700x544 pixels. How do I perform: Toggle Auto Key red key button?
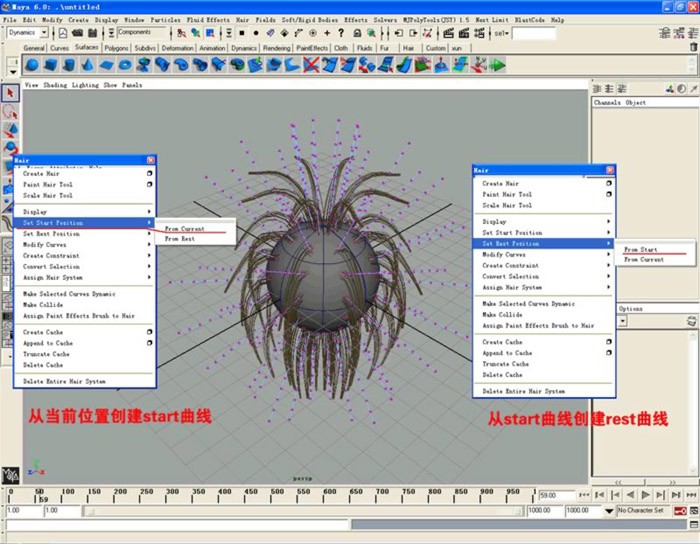680,511
